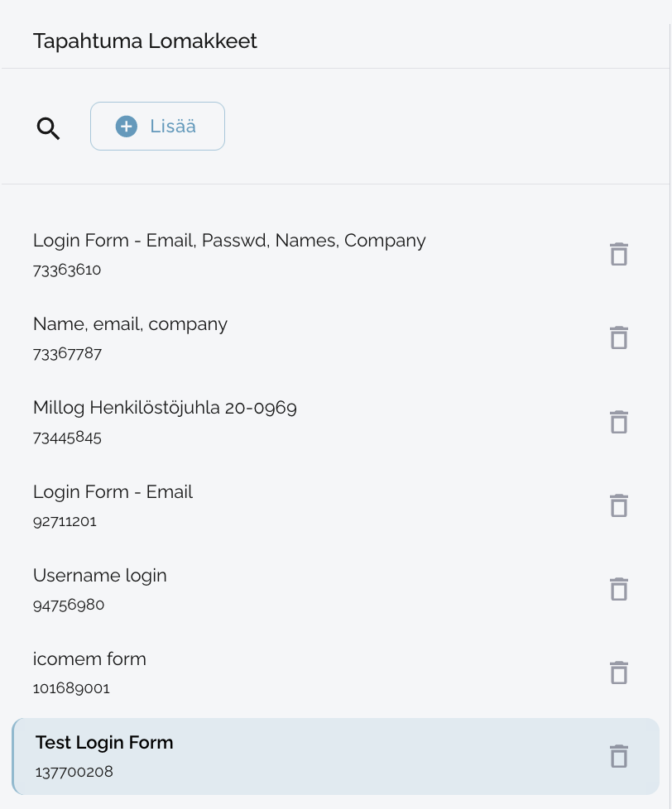
Task: Delete the form with ID 73363610
Action: (x=618, y=254)
